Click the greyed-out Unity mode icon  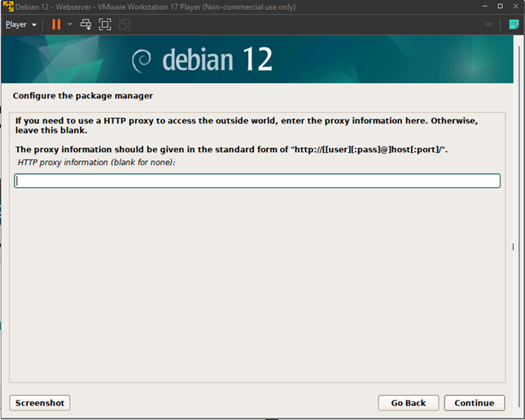coord(124,24)
